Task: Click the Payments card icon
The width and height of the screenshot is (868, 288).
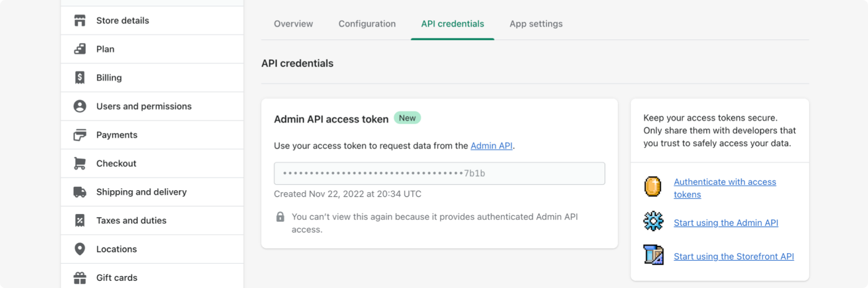Action: 80,135
